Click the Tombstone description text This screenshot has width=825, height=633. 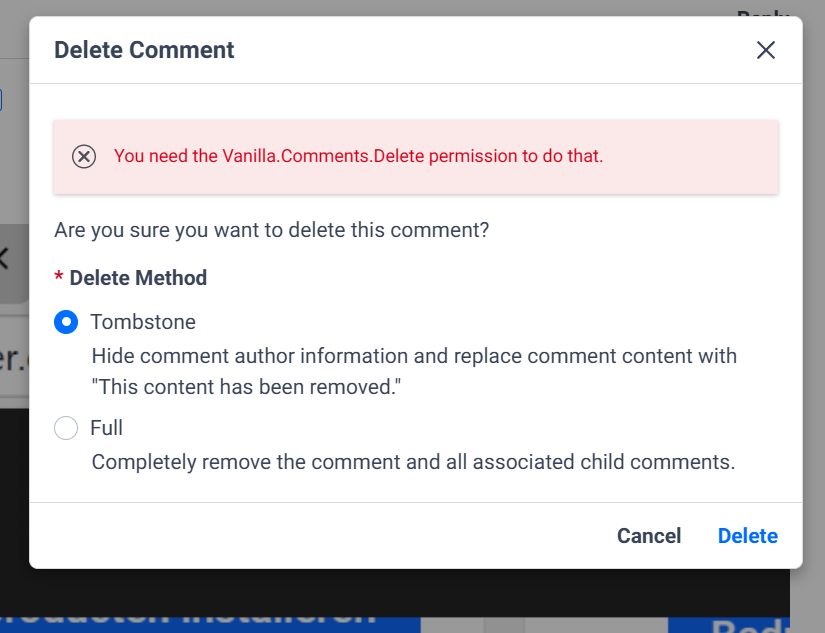[x=414, y=371]
